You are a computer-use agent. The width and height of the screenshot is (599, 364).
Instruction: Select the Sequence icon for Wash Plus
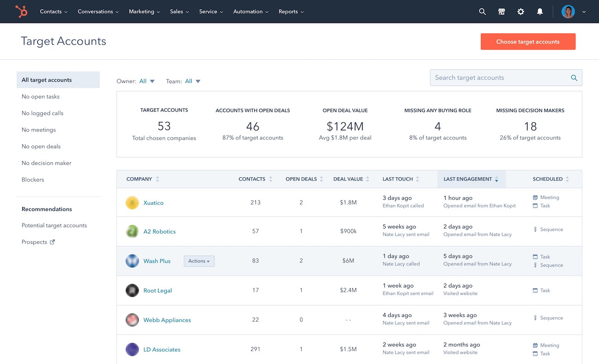coord(534,265)
